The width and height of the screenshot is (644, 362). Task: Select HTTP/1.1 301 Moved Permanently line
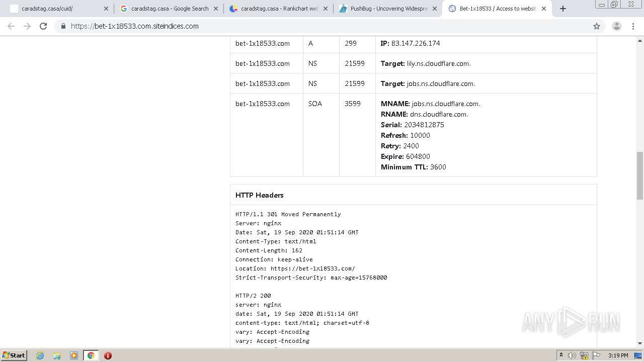288,214
